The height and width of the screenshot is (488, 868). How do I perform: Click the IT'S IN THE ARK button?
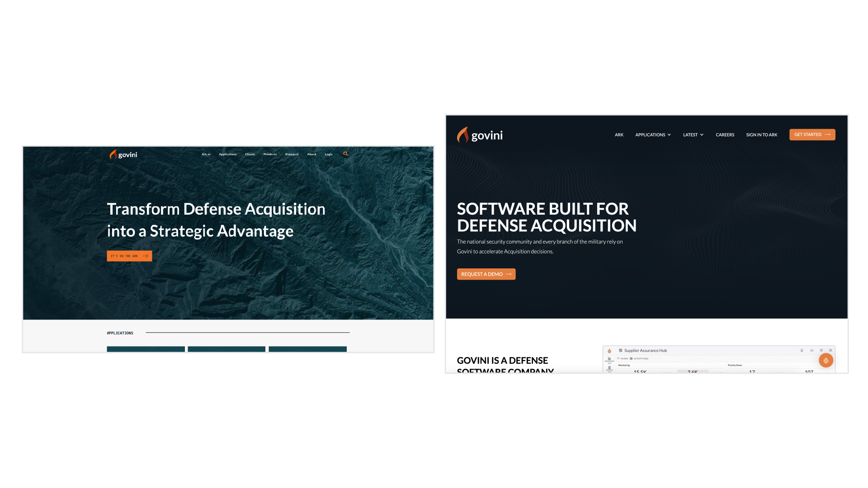(129, 256)
